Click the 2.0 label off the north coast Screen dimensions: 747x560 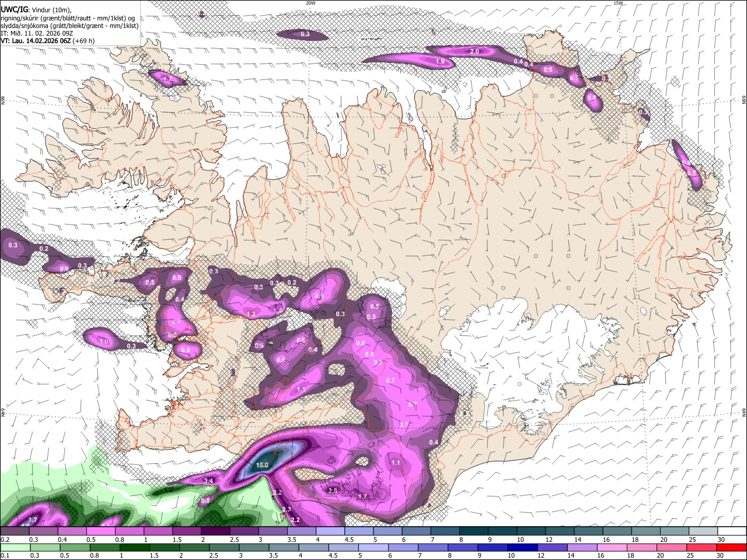click(x=474, y=52)
